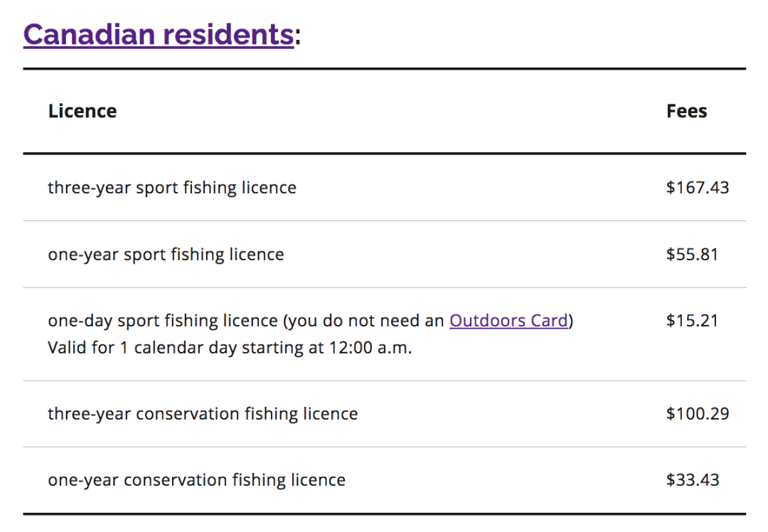Image resolution: width=768 pixels, height=532 pixels.
Task: Click the $100.29 fee amount
Action: (698, 413)
